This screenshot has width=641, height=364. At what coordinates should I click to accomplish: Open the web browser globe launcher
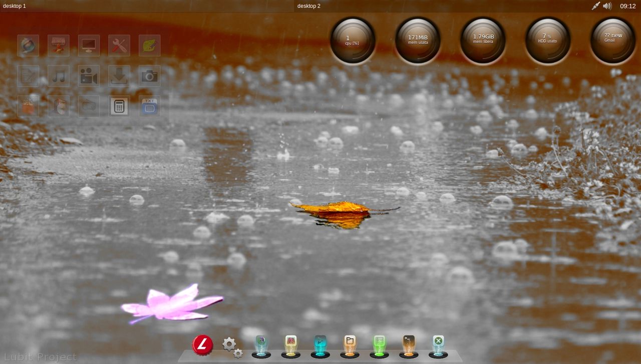tap(29, 46)
